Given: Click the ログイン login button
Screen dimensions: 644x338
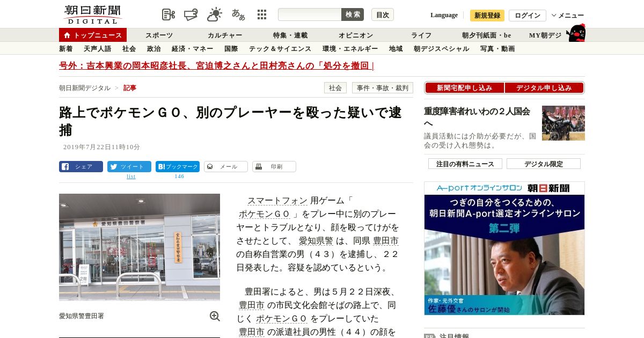Looking at the screenshot, I should 528,15.
